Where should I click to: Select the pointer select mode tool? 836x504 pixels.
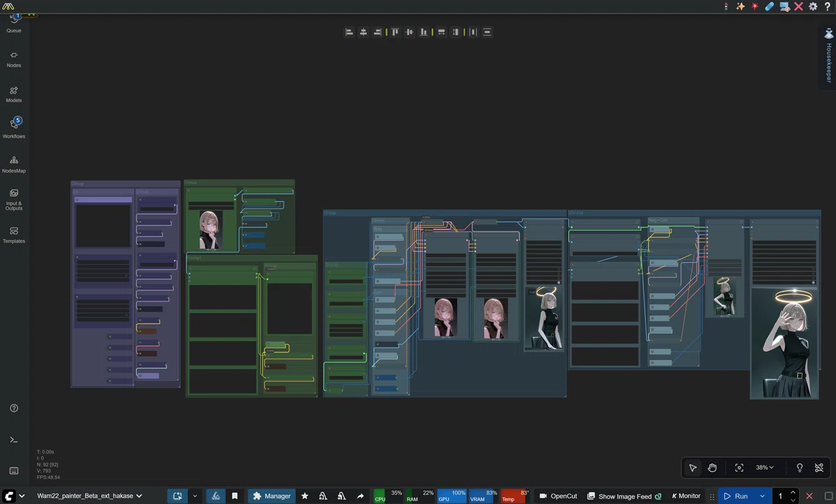(x=692, y=468)
